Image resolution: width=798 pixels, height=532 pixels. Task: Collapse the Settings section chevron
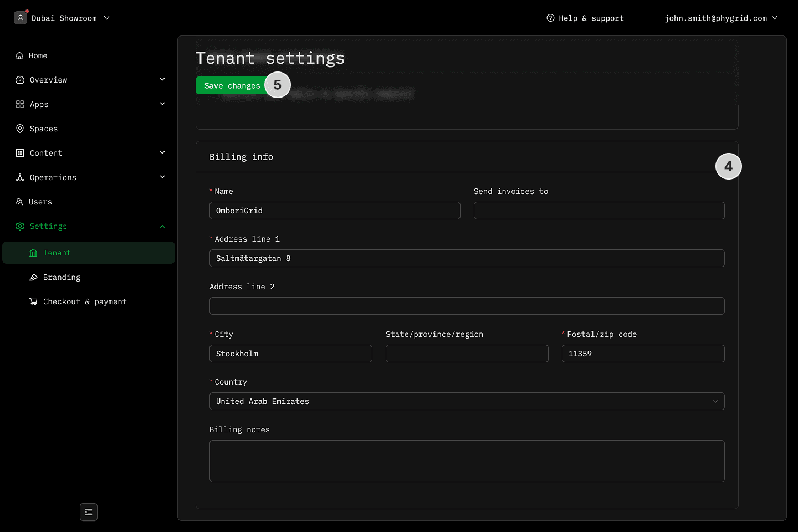pyautogui.click(x=162, y=226)
